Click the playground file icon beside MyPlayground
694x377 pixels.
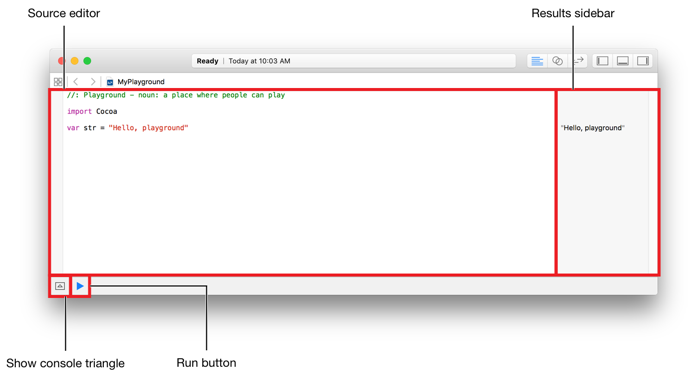[110, 82]
